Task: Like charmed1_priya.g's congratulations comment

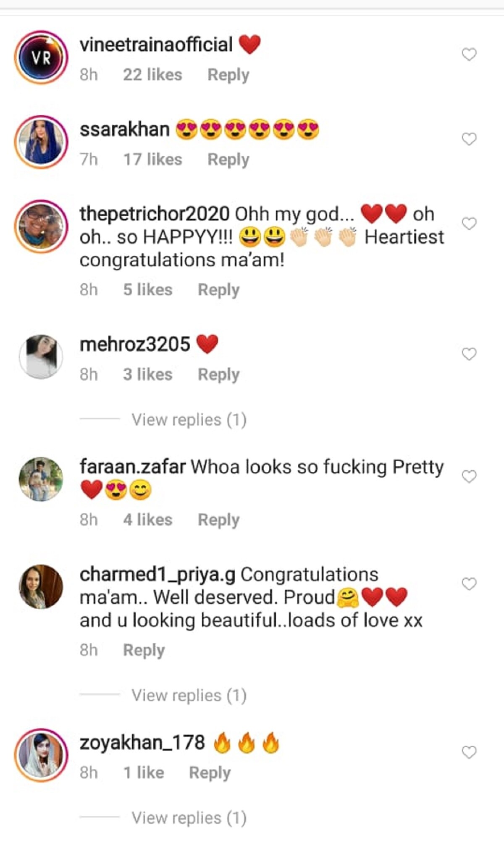Action: (x=469, y=584)
